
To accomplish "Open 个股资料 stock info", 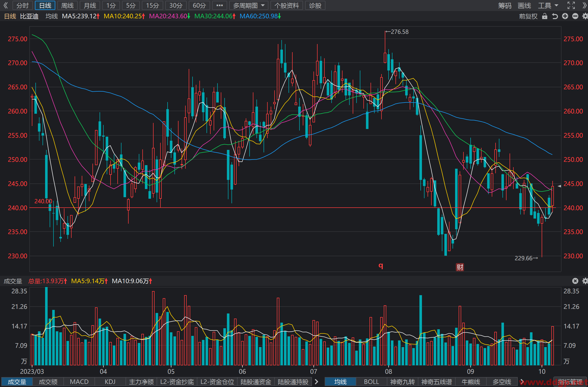I will [x=286, y=5].
